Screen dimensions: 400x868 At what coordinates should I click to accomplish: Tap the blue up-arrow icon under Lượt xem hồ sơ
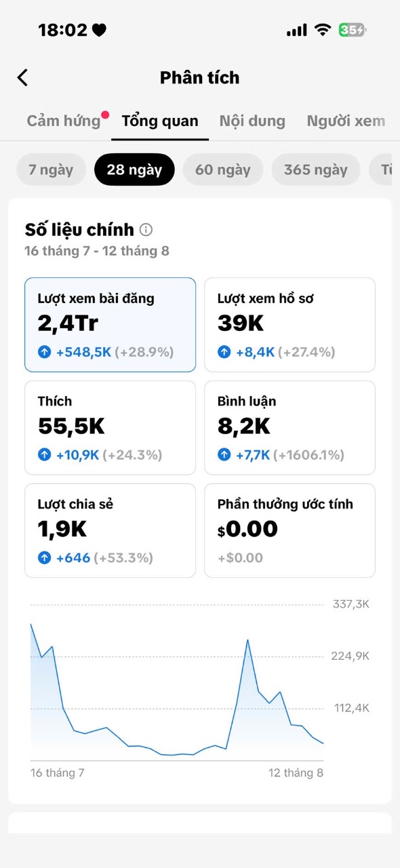click(224, 352)
